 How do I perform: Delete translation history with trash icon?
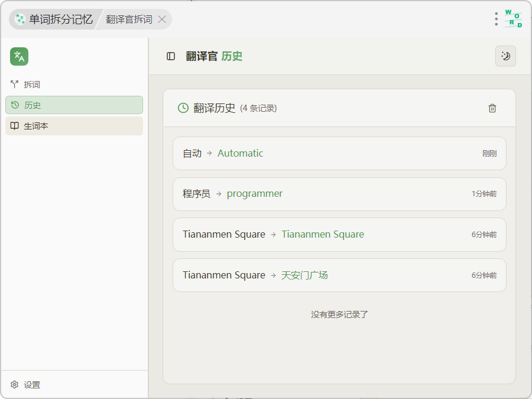click(492, 108)
